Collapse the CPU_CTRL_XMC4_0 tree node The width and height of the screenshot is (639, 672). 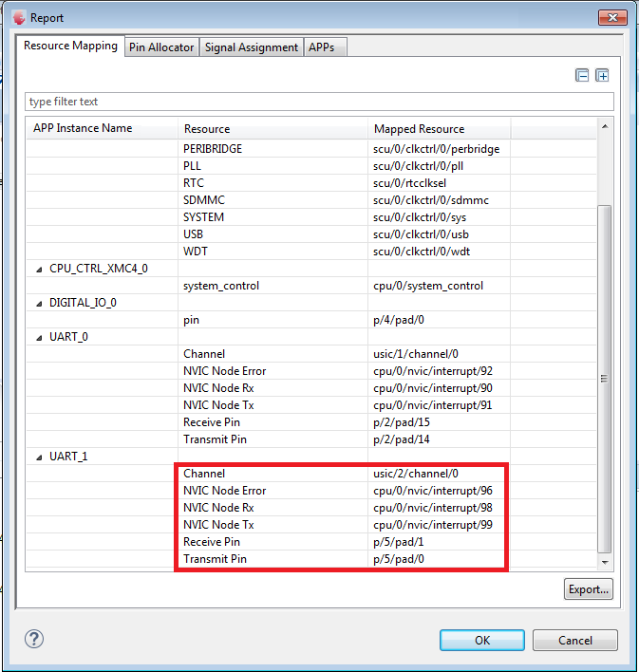[x=39, y=270]
